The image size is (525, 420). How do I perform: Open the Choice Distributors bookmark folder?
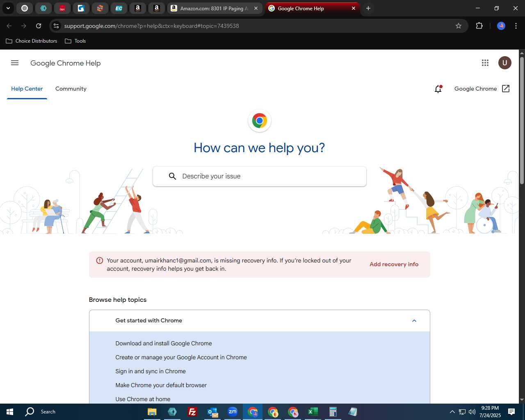[32, 41]
